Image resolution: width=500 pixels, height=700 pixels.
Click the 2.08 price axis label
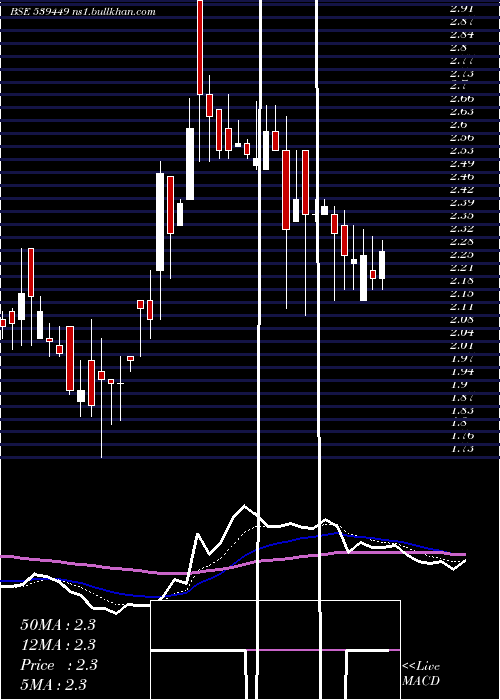462,319
